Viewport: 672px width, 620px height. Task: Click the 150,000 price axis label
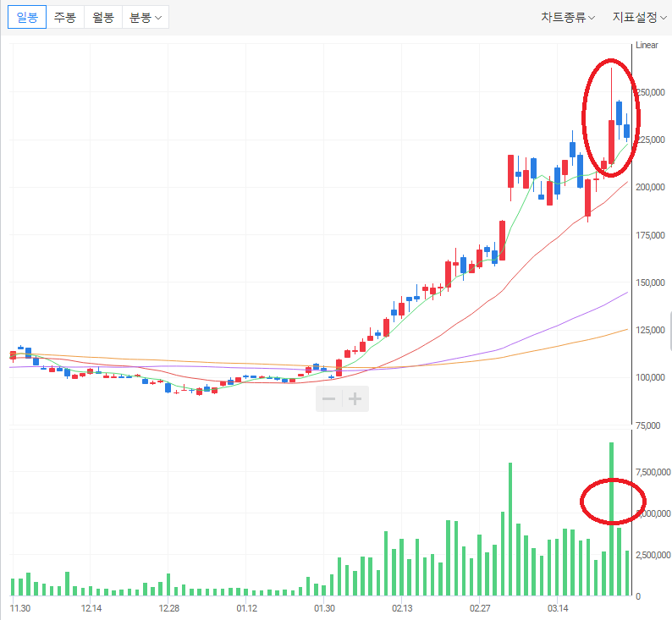(x=650, y=283)
